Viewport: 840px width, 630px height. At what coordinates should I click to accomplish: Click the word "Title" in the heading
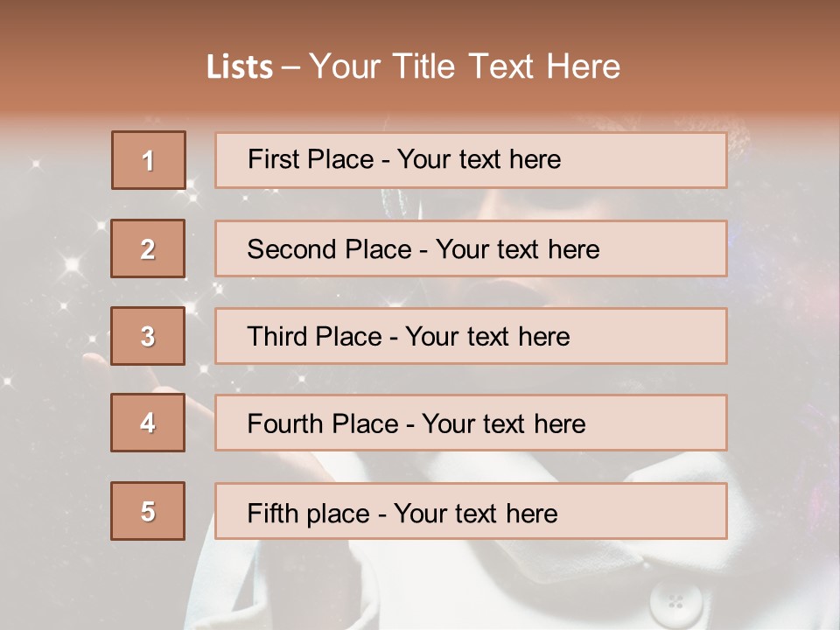(x=423, y=67)
